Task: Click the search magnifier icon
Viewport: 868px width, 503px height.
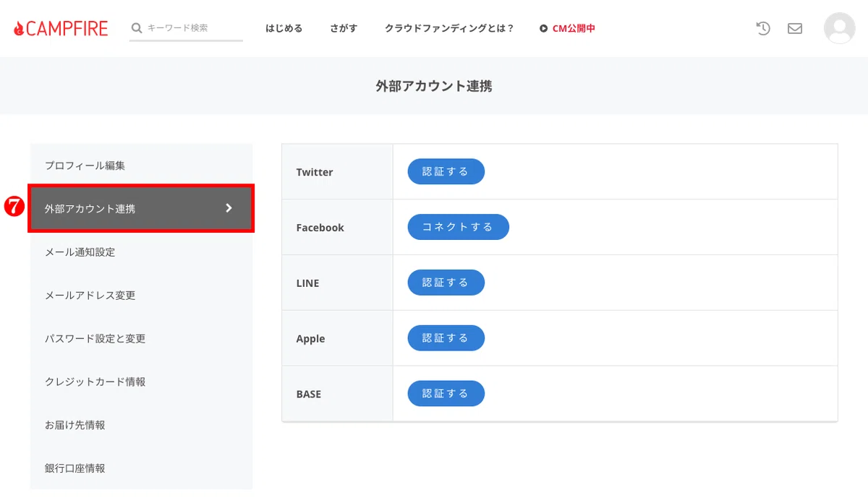Action: [x=137, y=28]
